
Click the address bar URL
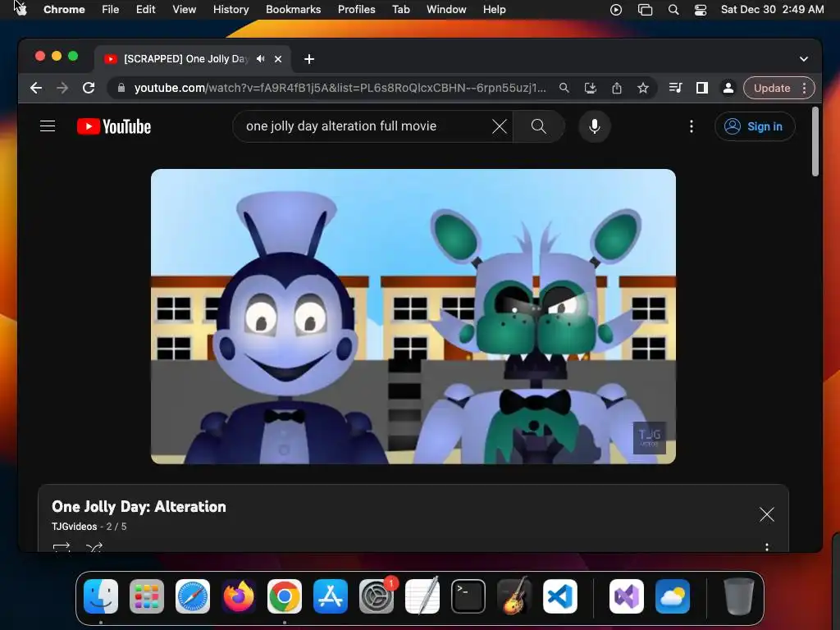pos(340,88)
